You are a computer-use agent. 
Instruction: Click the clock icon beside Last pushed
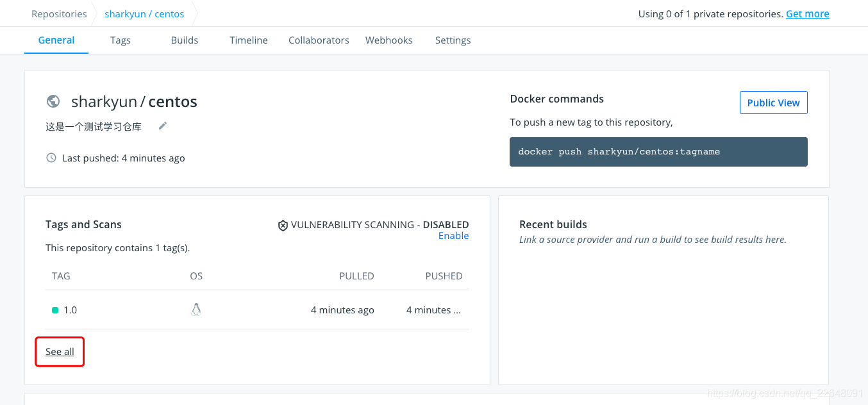pyautogui.click(x=51, y=158)
